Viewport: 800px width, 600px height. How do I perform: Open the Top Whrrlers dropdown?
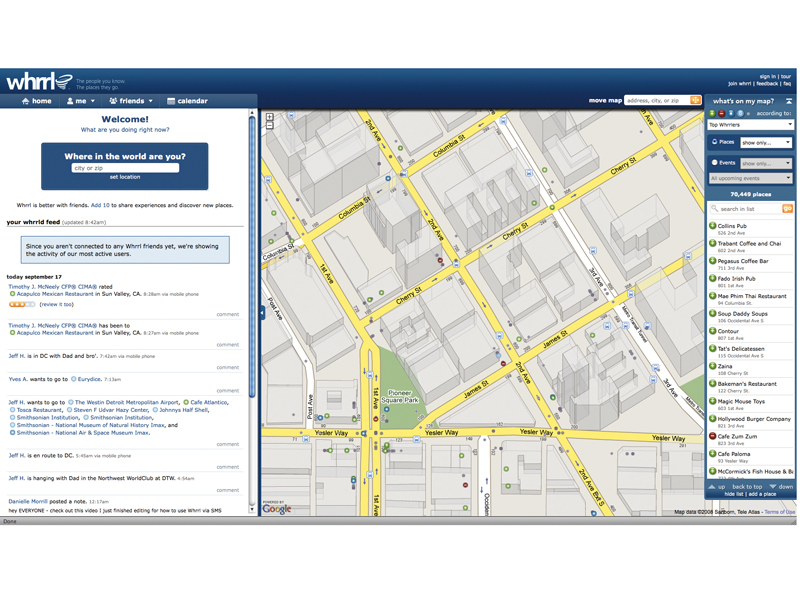(x=750, y=125)
